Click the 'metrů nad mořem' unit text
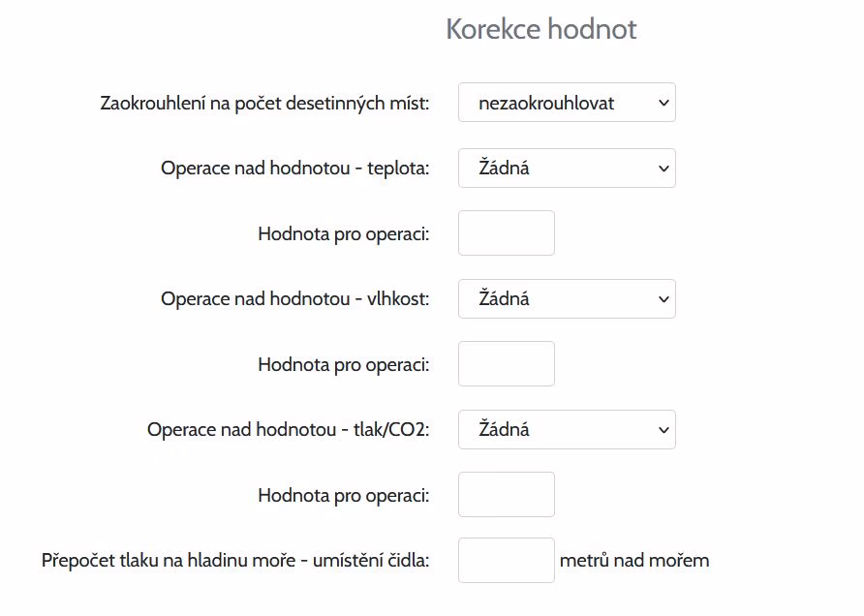 click(634, 560)
